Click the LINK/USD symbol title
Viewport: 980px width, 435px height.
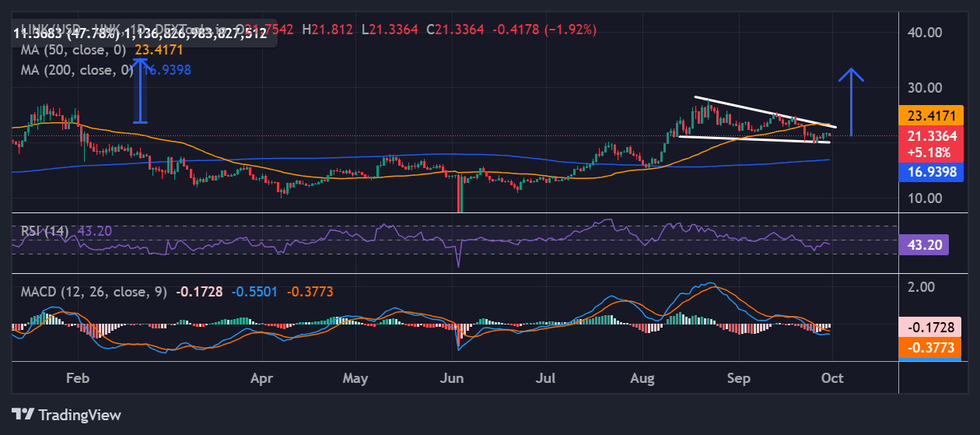(47, 30)
